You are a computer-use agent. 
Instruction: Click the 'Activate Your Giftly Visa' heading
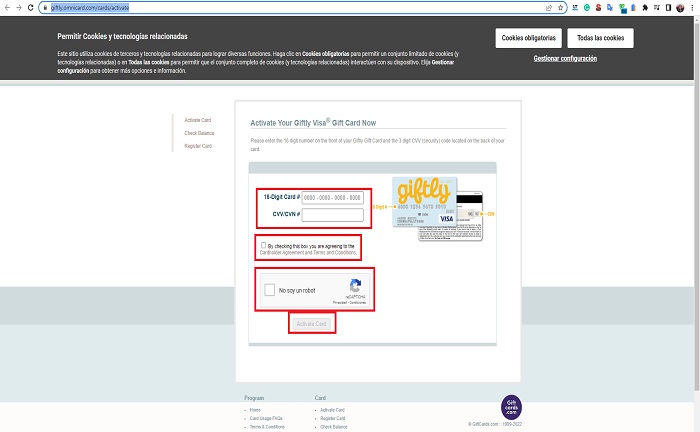click(x=313, y=123)
